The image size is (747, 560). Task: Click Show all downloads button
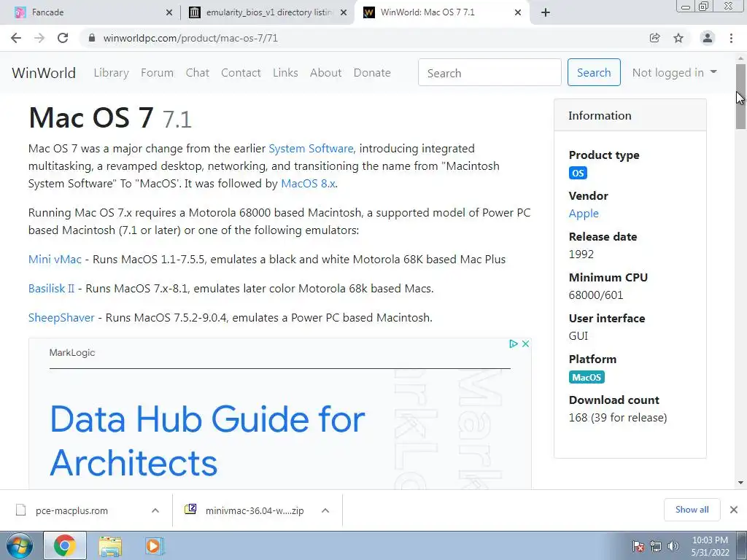[x=692, y=510]
